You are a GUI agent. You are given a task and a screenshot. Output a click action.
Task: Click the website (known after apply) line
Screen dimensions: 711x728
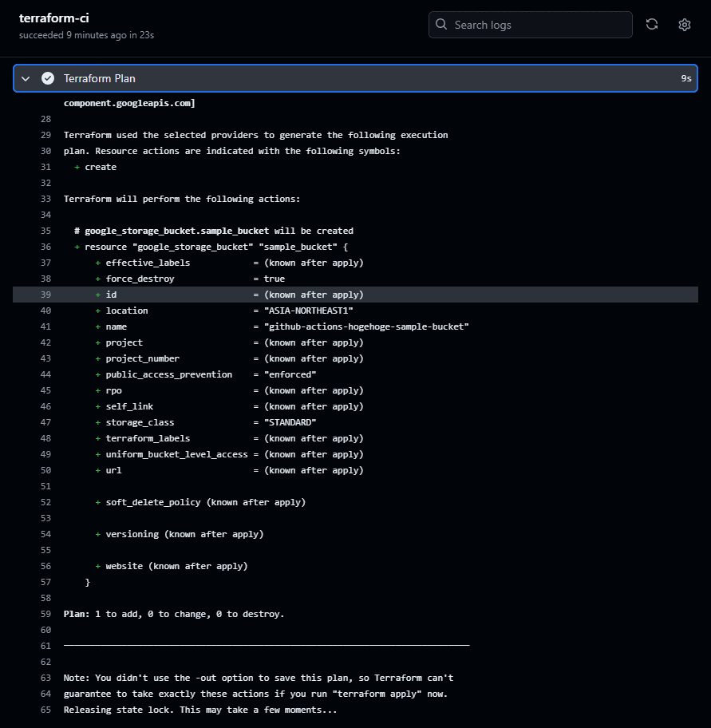coord(172,567)
